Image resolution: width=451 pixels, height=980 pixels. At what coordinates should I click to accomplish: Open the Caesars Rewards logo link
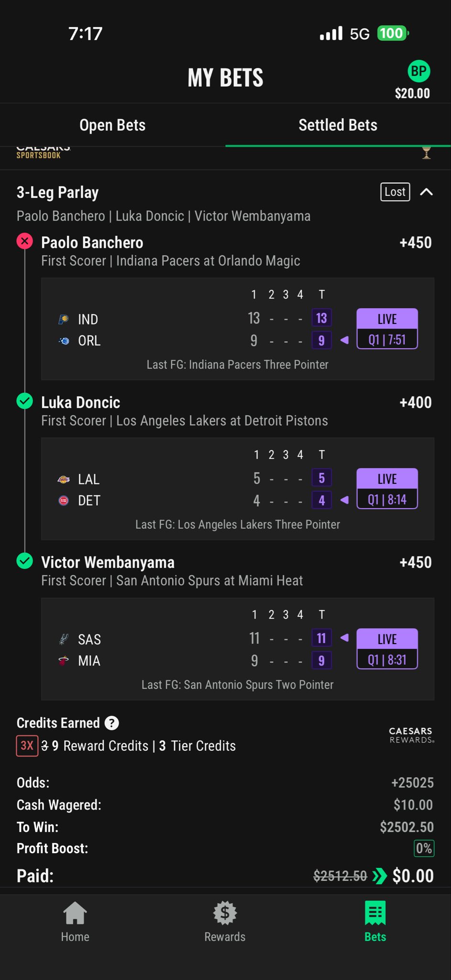411,735
